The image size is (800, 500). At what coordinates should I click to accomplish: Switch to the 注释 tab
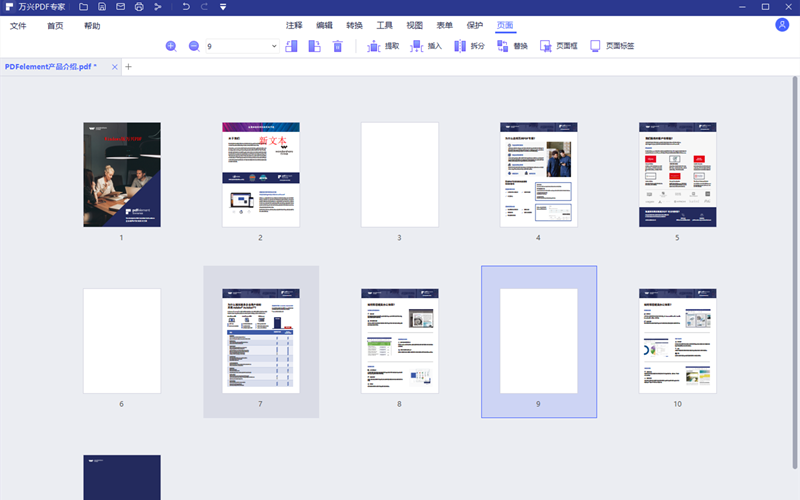click(x=293, y=25)
